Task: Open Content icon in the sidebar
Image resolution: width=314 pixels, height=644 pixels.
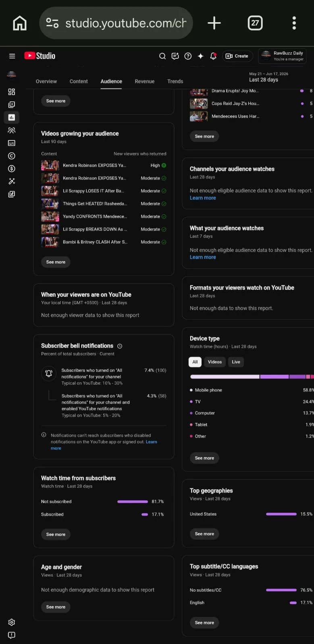Action: click(x=12, y=105)
